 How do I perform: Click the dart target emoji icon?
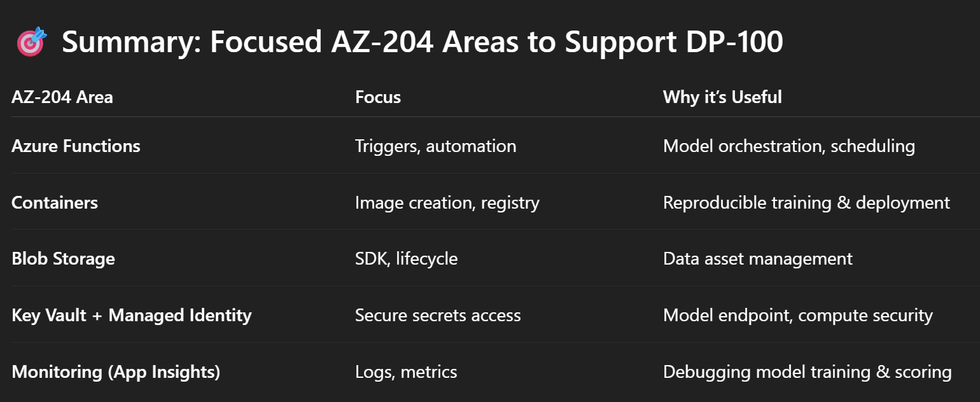click(x=30, y=42)
